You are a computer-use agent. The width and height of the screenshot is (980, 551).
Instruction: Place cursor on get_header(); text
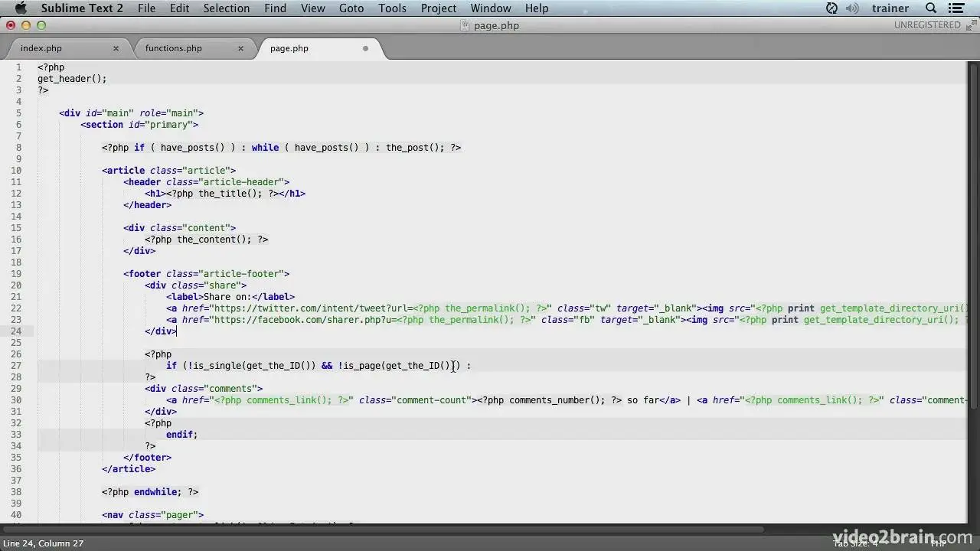click(x=72, y=79)
